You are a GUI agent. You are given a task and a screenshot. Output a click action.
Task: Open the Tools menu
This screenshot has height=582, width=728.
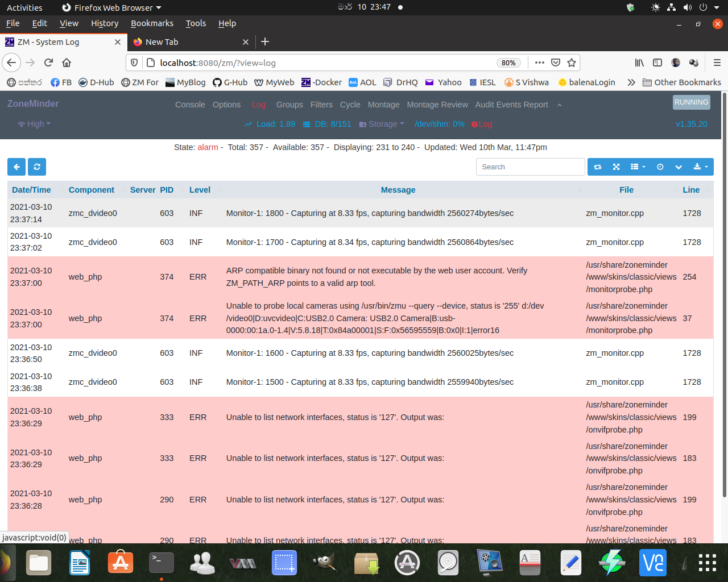(196, 23)
